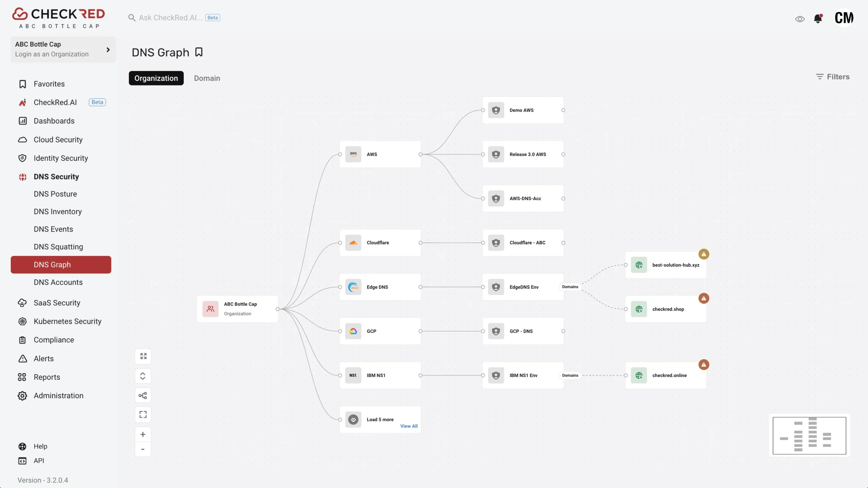Click the warning badge on checkred.shop
The width and height of the screenshot is (868, 488).
(x=704, y=299)
